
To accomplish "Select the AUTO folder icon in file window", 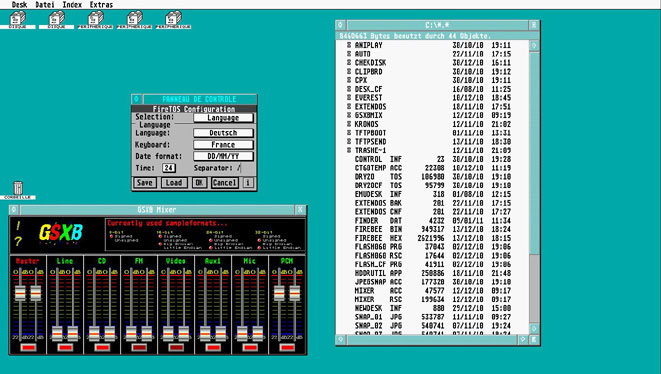I will tap(349, 54).
